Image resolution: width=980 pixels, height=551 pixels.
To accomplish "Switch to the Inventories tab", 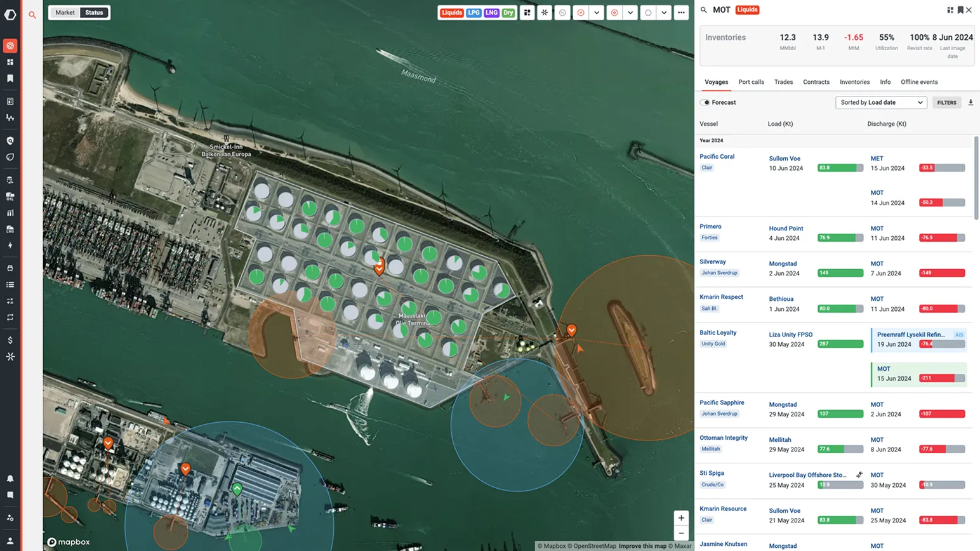I will click(x=854, y=82).
